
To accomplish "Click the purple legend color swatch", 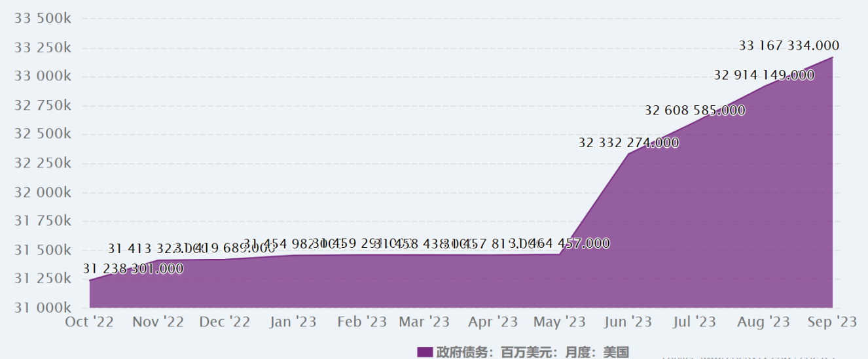I will [425, 352].
